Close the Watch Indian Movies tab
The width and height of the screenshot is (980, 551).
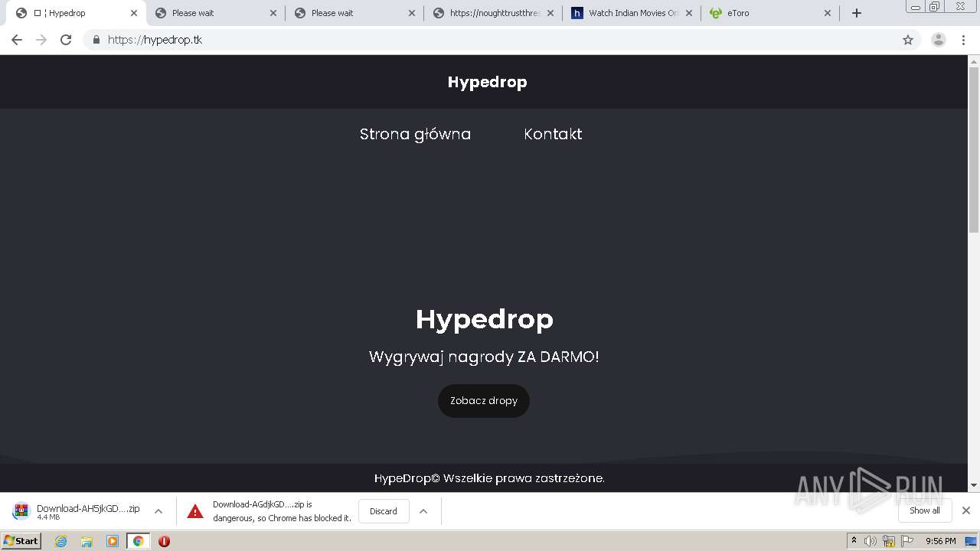[688, 13]
